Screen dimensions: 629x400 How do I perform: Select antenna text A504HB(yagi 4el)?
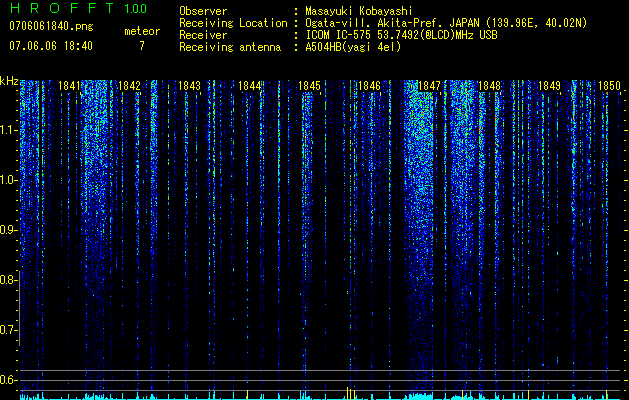(x=353, y=47)
